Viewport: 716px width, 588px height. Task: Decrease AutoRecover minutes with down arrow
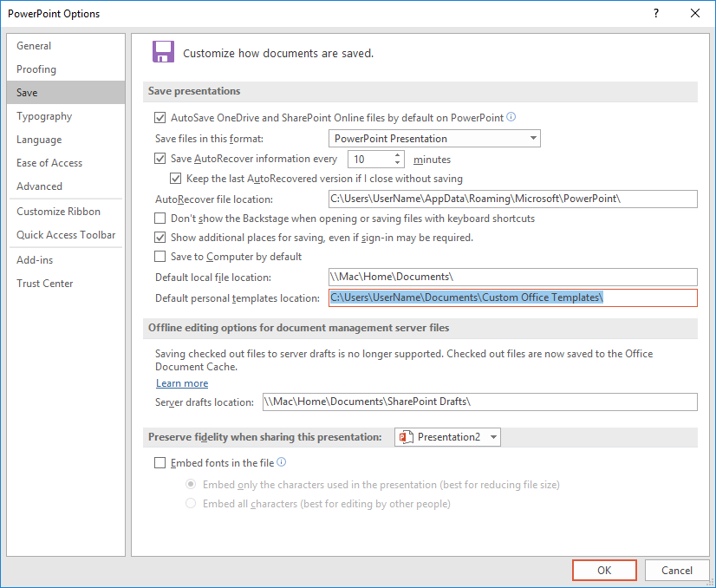tap(397, 163)
